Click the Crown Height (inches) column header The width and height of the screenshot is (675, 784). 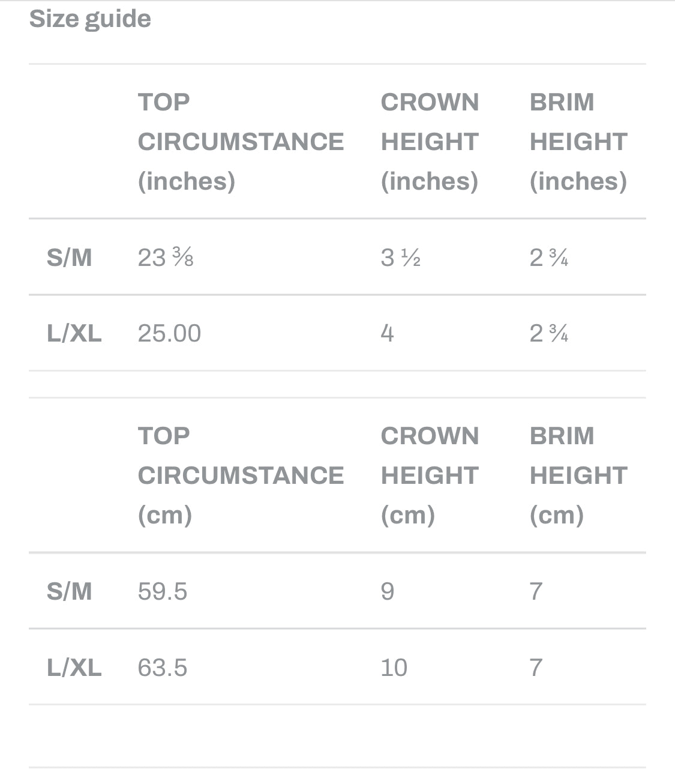pos(430,142)
